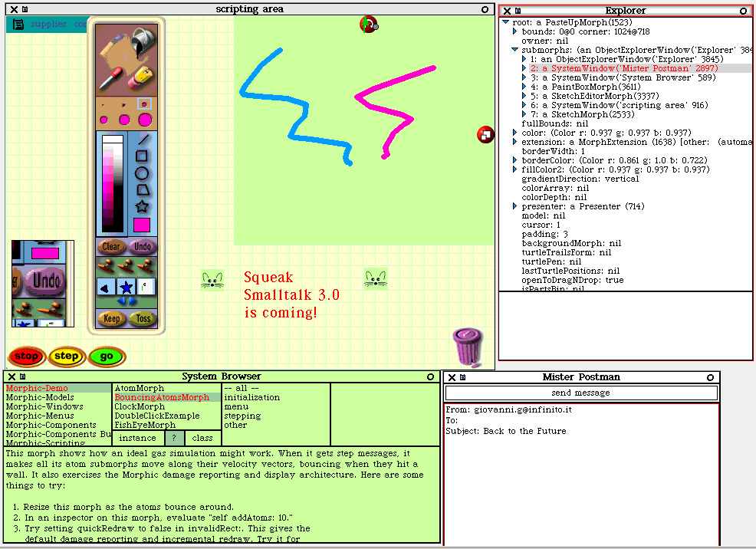Screen dimensions: 756x549
Task: Click the green go button
Action: [x=107, y=357]
